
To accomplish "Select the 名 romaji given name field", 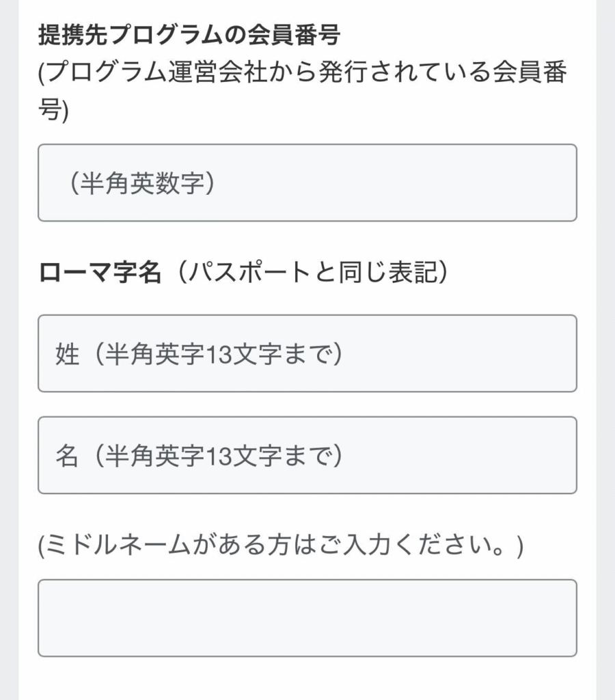I will coord(307,455).
